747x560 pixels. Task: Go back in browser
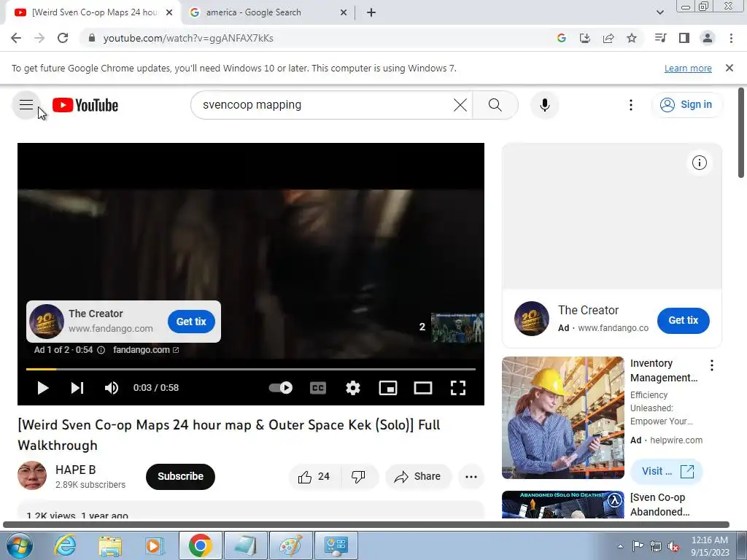pyautogui.click(x=16, y=38)
